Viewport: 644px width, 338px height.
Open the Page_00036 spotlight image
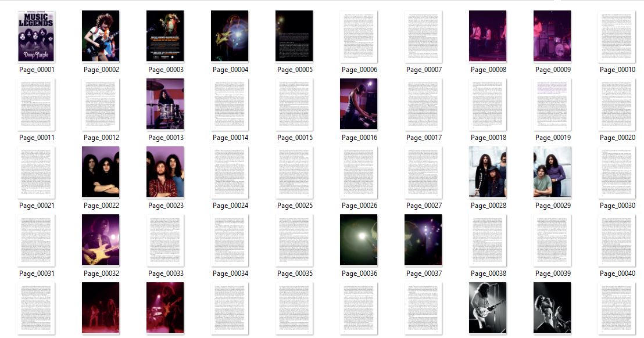click(x=359, y=240)
